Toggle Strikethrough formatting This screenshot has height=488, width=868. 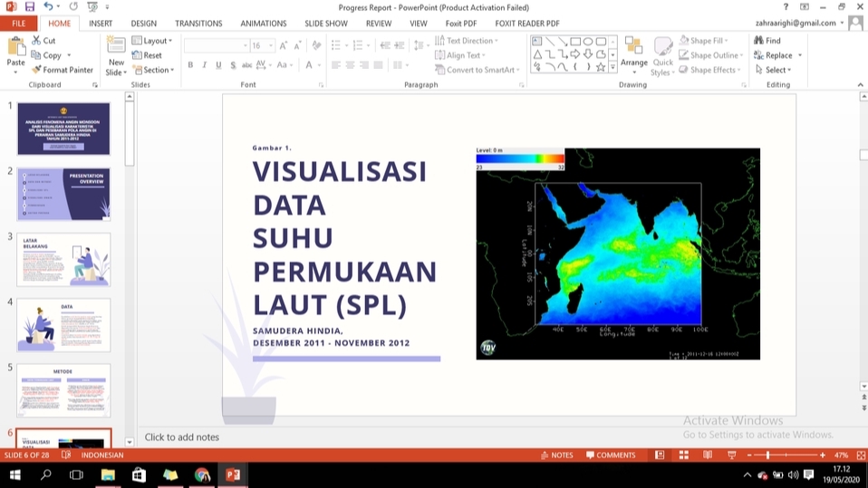click(x=246, y=65)
